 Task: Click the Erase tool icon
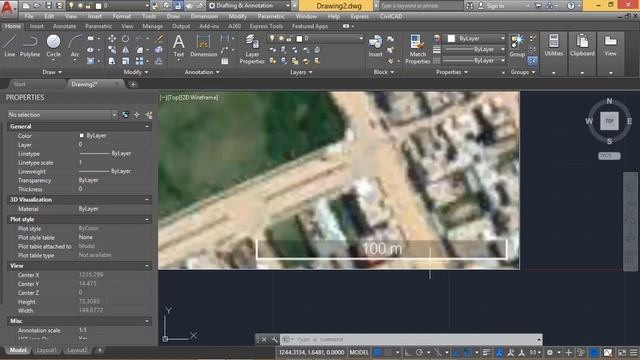click(x=159, y=39)
